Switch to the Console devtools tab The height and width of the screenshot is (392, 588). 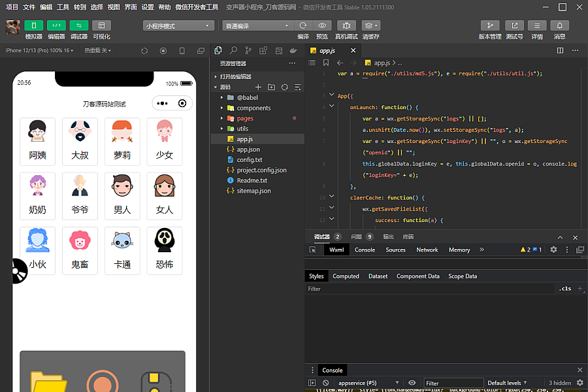click(365, 250)
